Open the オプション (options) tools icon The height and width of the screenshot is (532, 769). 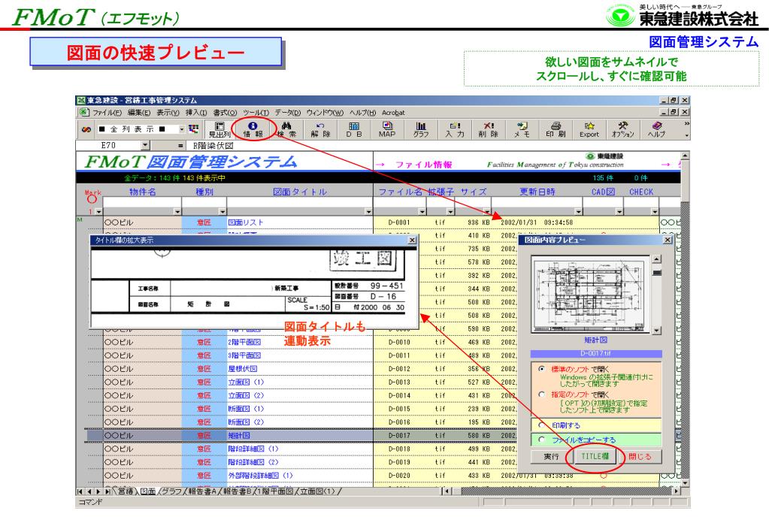[x=623, y=129]
